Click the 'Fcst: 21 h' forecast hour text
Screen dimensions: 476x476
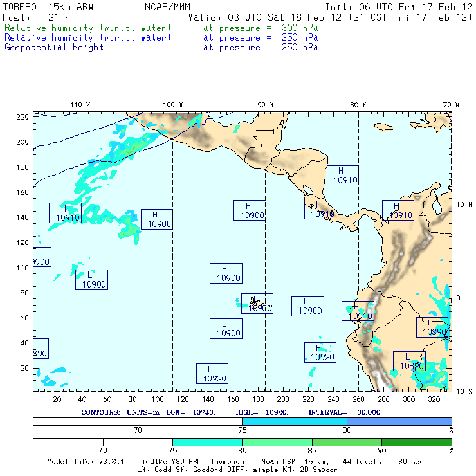pos(37,17)
